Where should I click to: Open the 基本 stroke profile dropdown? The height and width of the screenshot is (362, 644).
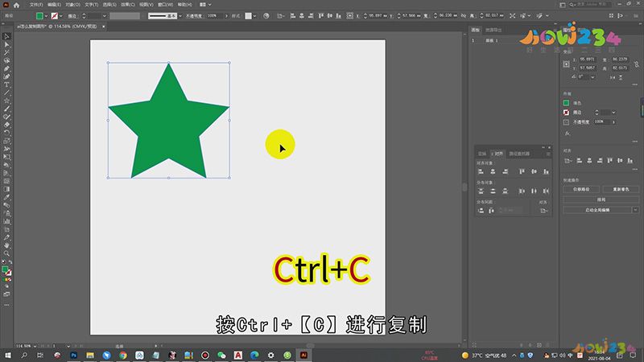pos(180,16)
